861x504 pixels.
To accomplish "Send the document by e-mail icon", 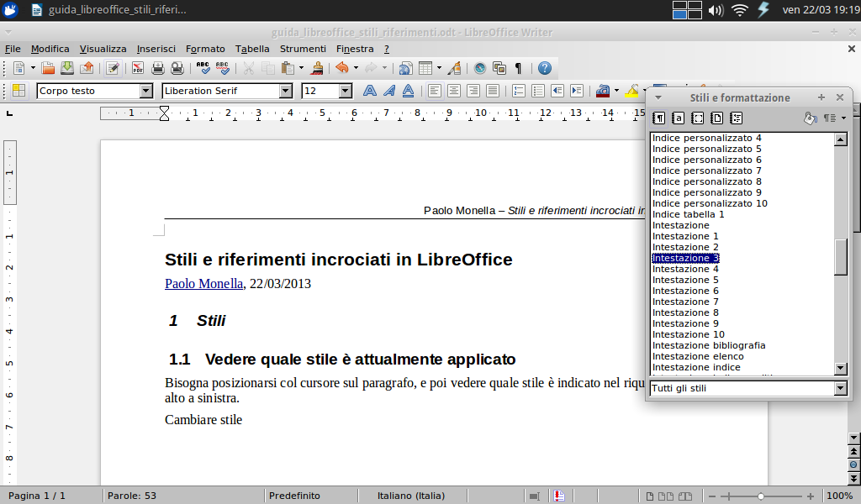I will [x=87, y=68].
